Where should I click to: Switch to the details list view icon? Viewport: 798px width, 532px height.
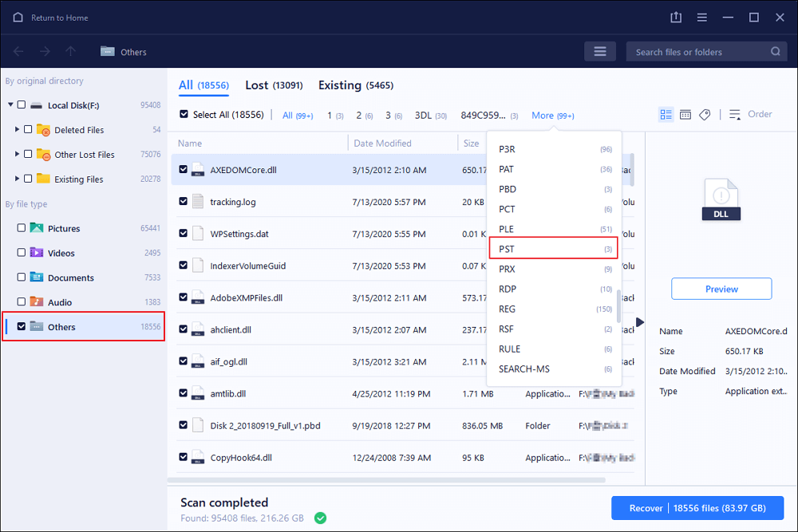(666, 115)
